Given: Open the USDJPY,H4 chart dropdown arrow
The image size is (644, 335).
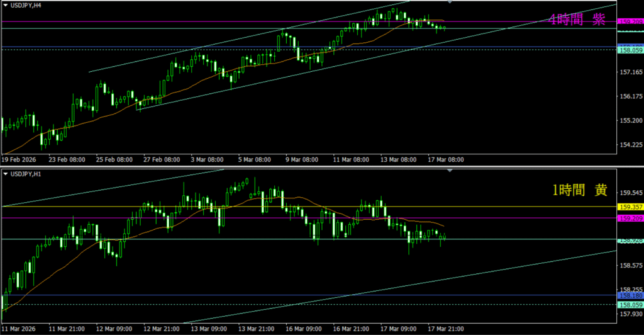Looking at the screenshot, I should [x=6, y=5].
